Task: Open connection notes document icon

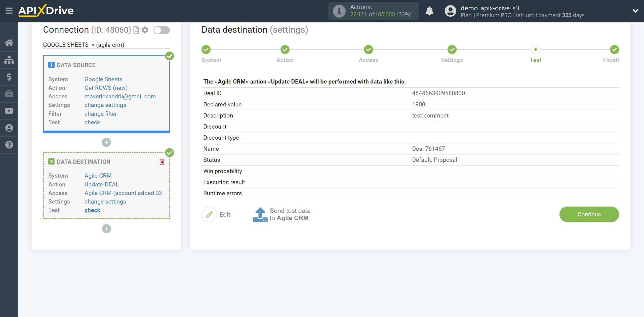Action: 136,30
